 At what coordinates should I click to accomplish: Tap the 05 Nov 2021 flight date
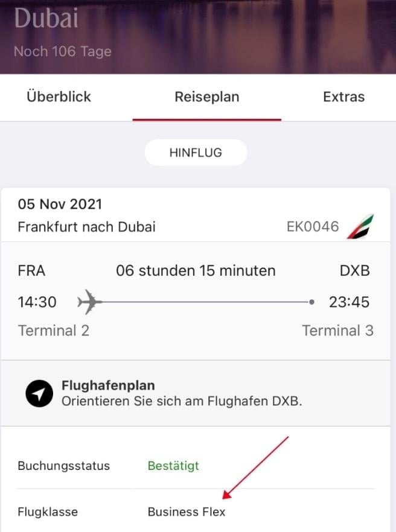pyautogui.click(x=60, y=204)
